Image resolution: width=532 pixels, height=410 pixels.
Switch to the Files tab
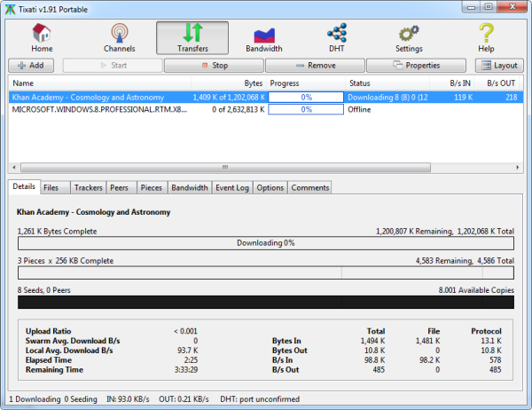(x=51, y=188)
